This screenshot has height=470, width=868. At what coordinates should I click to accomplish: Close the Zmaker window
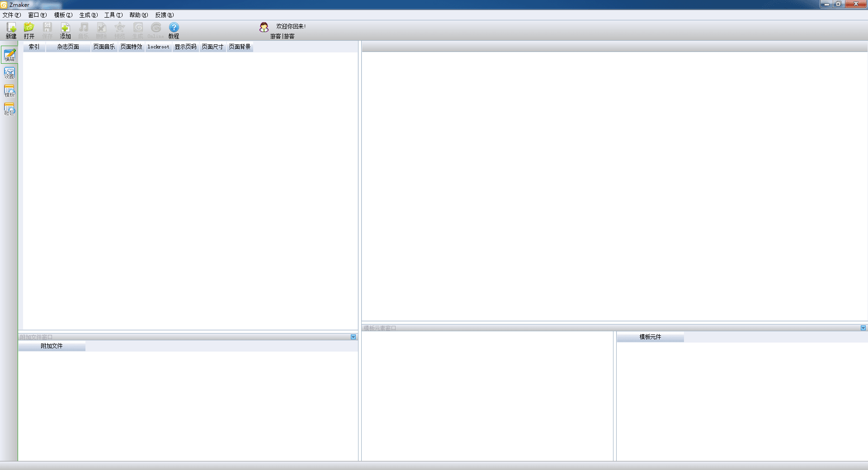(x=855, y=4)
